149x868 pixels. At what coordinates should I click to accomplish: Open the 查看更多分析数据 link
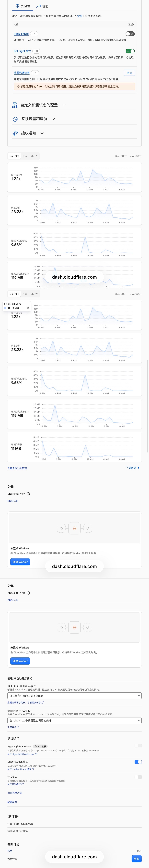coord(17,468)
